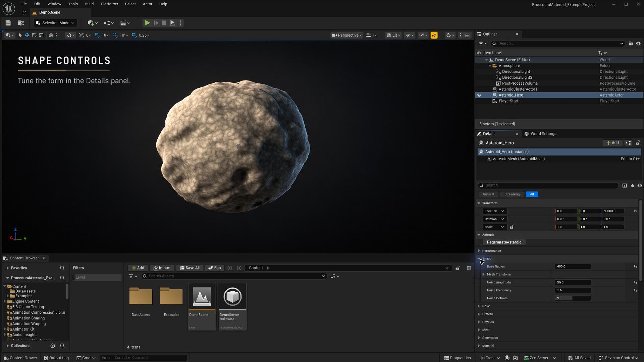Click the RegenerateAsteroid button

click(x=504, y=242)
